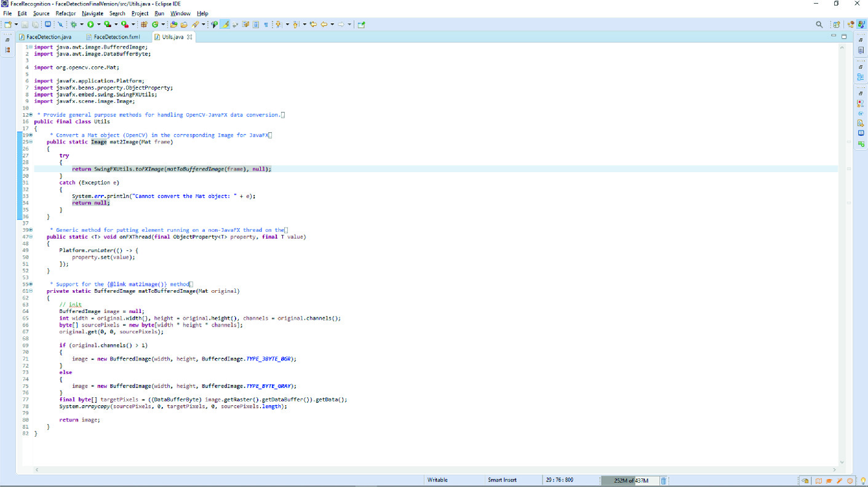Collapse onFXThread method fold at line 47
The height and width of the screenshot is (487, 868).
(x=31, y=236)
